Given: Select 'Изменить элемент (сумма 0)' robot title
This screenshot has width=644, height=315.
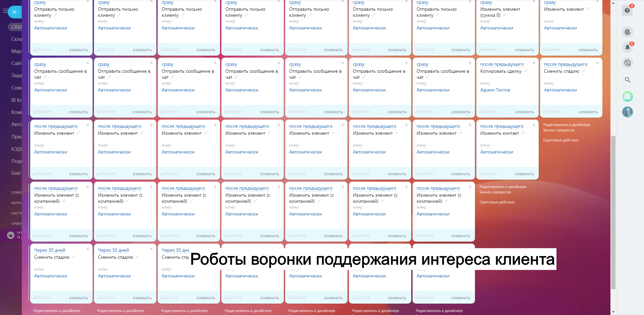Looking at the screenshot, I should click(x=500, y=12).
